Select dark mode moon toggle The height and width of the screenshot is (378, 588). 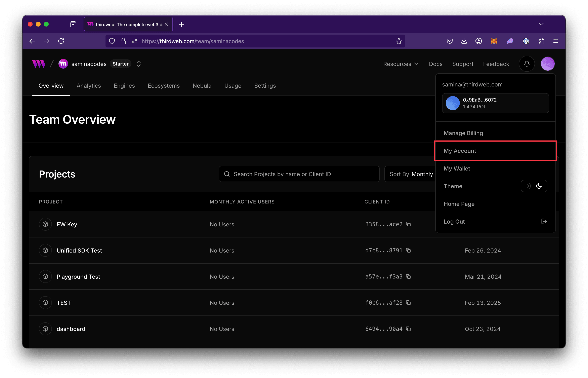pos(539,186)
